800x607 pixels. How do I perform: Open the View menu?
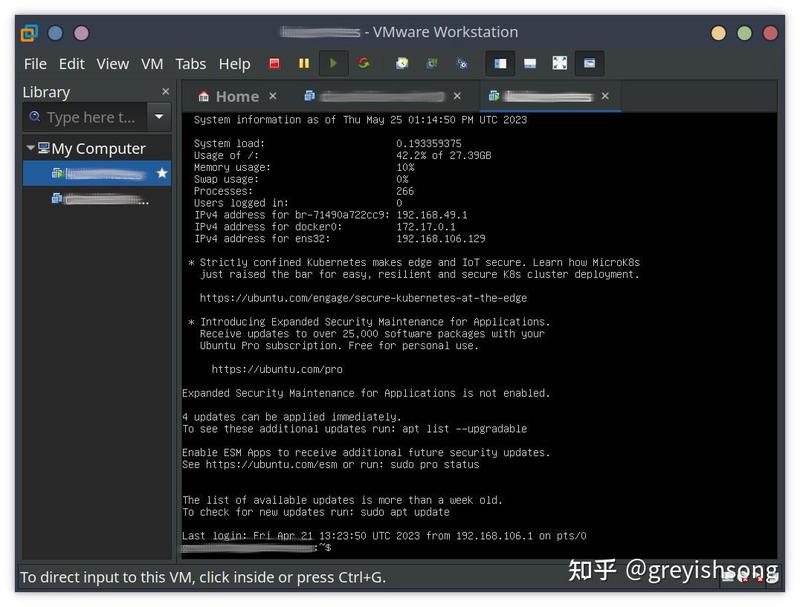(x=113, y=64)
